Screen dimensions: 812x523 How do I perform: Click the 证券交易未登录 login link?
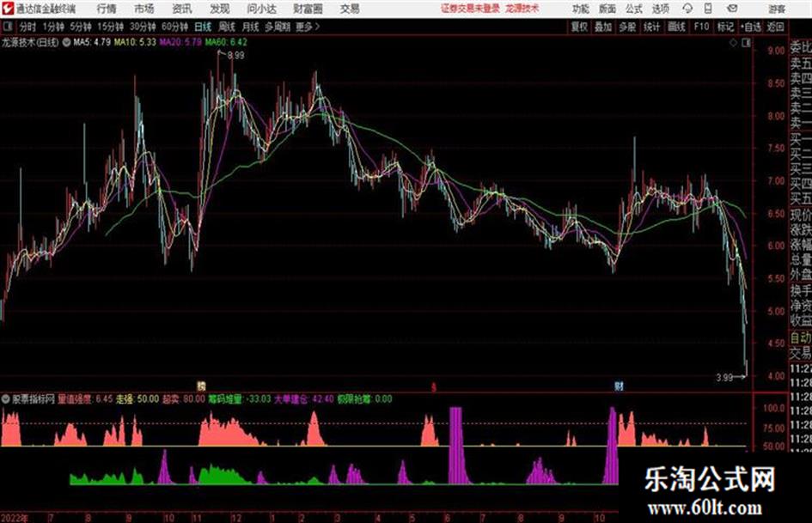tap(470, 9)
